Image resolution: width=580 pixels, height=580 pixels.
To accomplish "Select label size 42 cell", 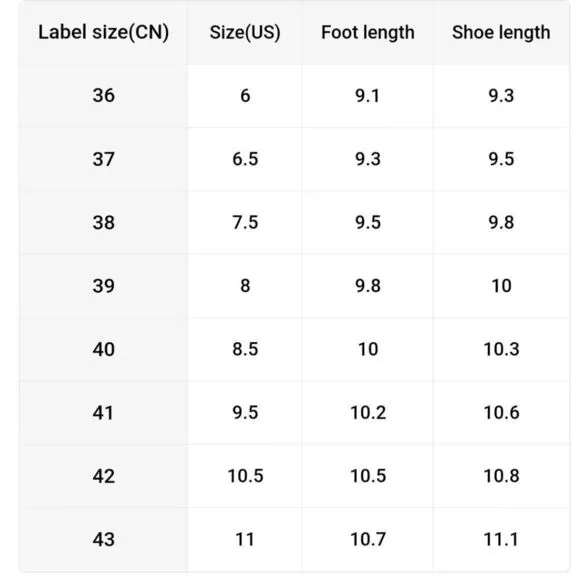I will [104, 476].
